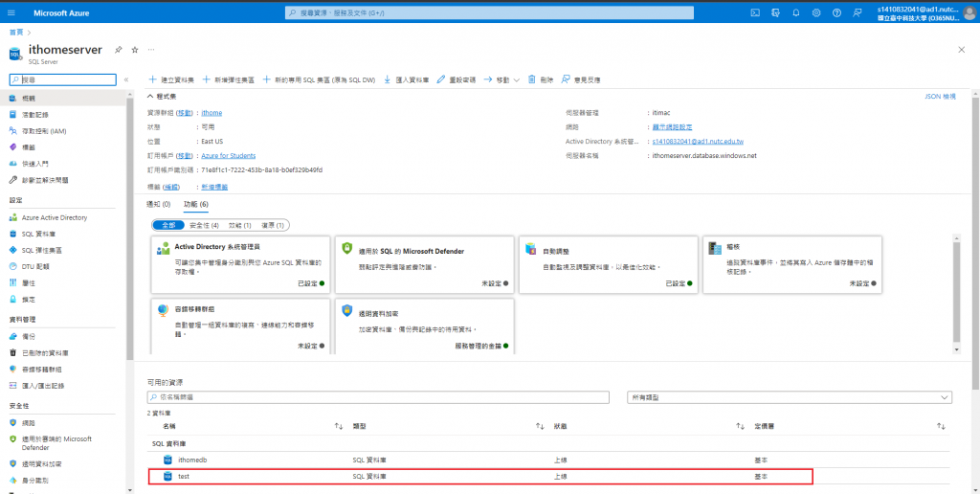The width and height of the screenshot is (980, 494).
Task: Click Feedback button in command toolbar
Action: point(581,80)
